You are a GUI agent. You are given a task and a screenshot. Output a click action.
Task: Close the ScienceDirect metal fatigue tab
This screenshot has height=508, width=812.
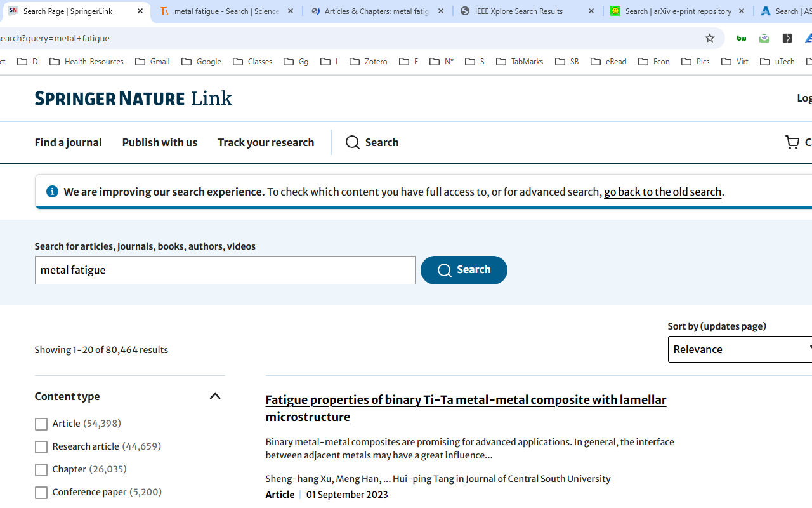pyautogui.click(x=291, y=11)
